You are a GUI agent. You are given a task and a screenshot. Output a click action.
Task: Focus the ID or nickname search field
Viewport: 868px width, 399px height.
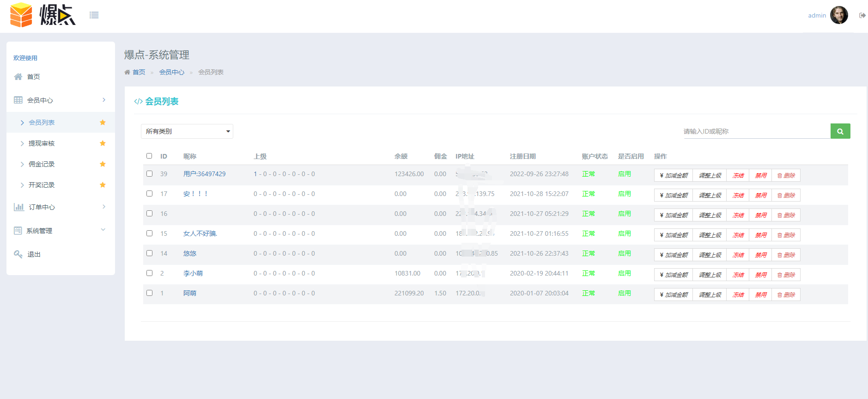click(756, 131)
